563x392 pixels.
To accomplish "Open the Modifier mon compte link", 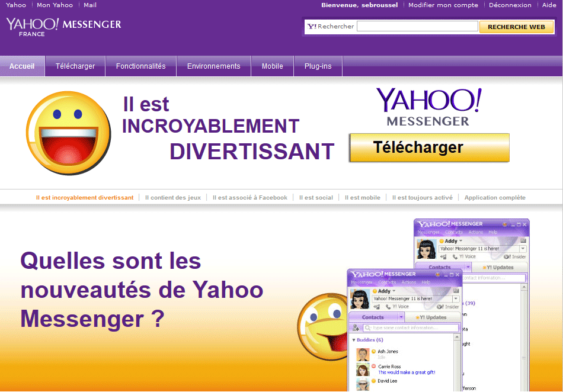I will click(443, 5).
